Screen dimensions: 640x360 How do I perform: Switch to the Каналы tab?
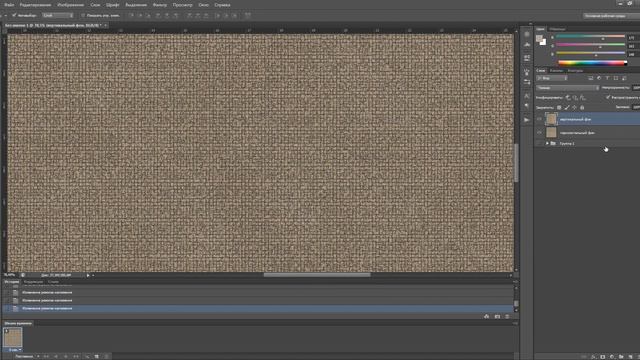(x=556, y=70)
